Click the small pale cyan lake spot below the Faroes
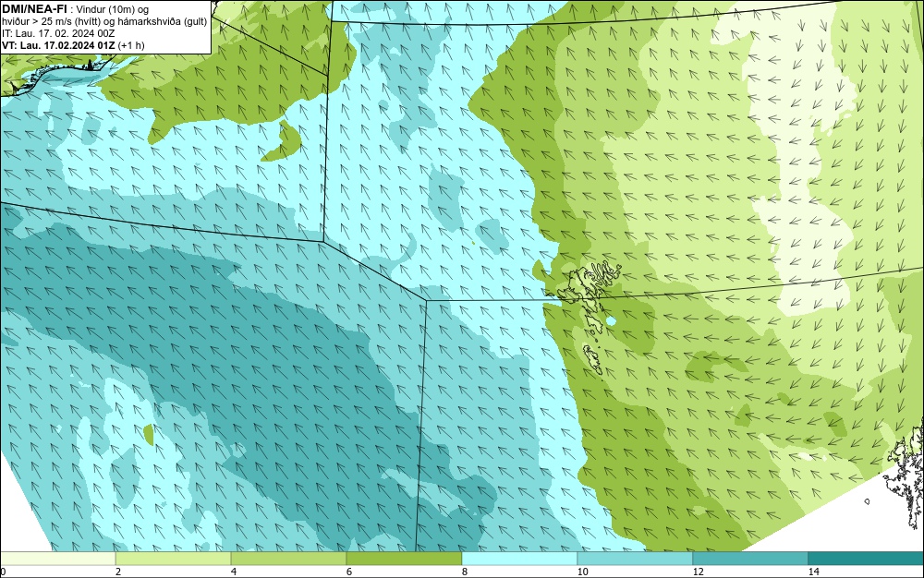924x578 pixels. coord(611,321)
